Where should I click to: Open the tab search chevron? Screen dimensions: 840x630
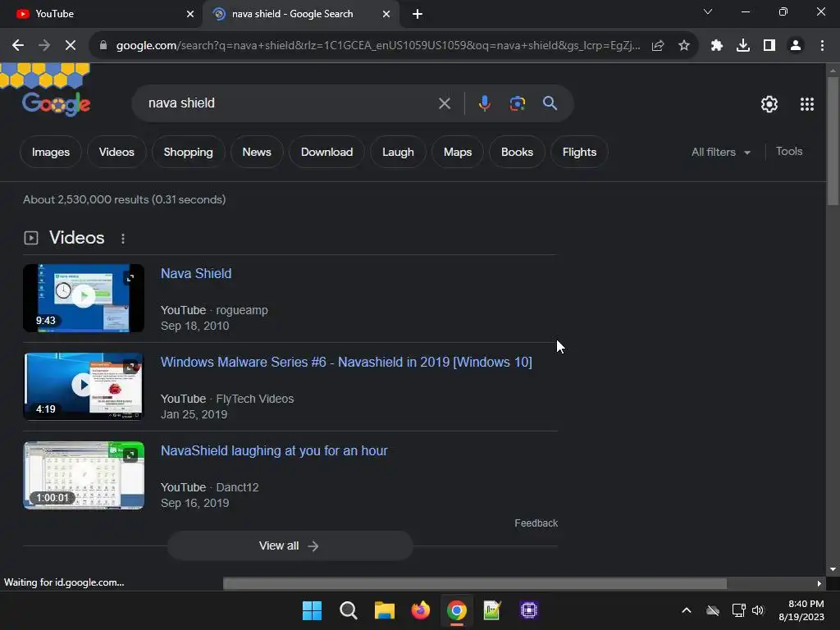[708, 11]
